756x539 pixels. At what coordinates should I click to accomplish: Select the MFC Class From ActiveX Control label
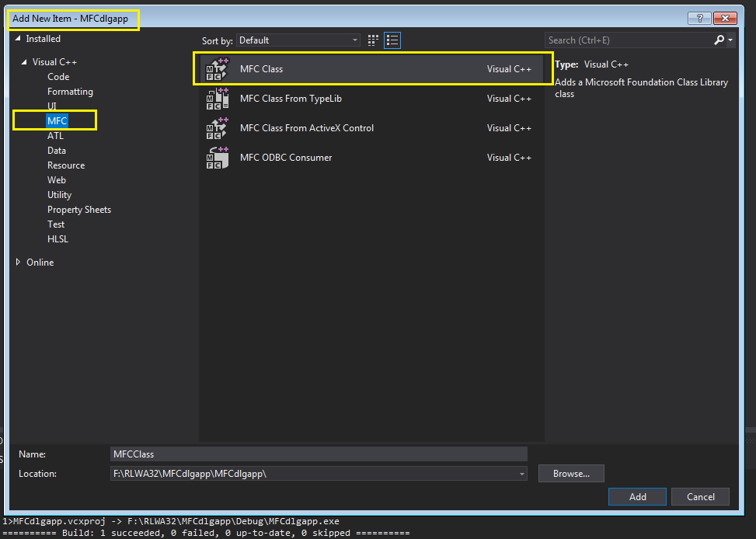[307, 127]
